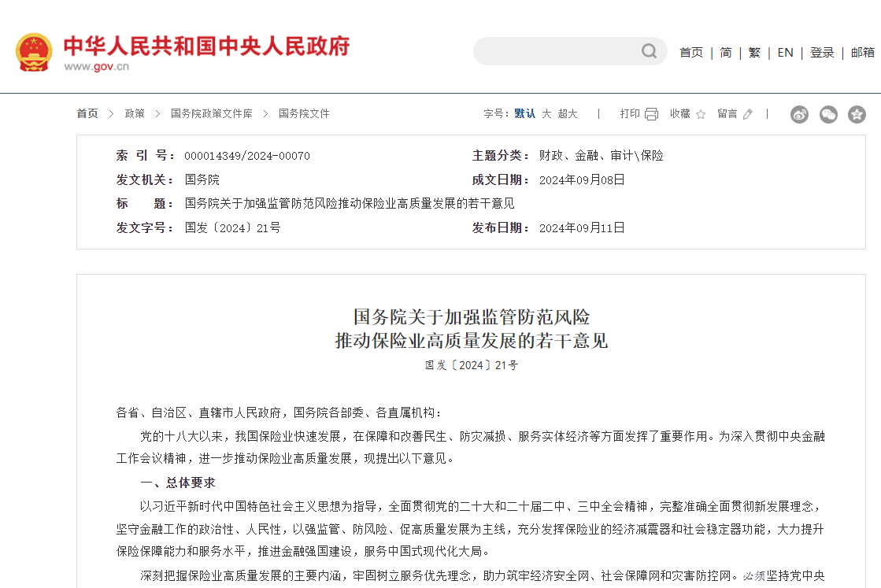This screenshot has height=588, width=881.
Task: Switch to simplified Chinese 简
Action: click(x=726, y=53)
